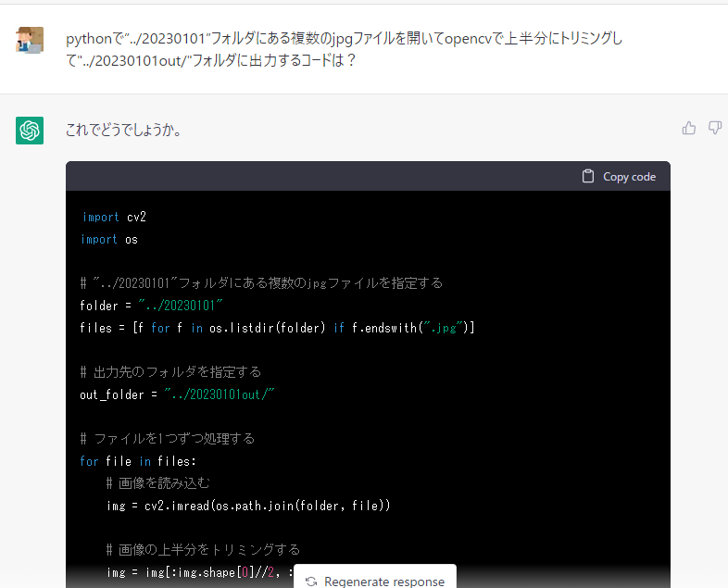
Task: Click the regenerate circular arrows icon
Action: 311,582
